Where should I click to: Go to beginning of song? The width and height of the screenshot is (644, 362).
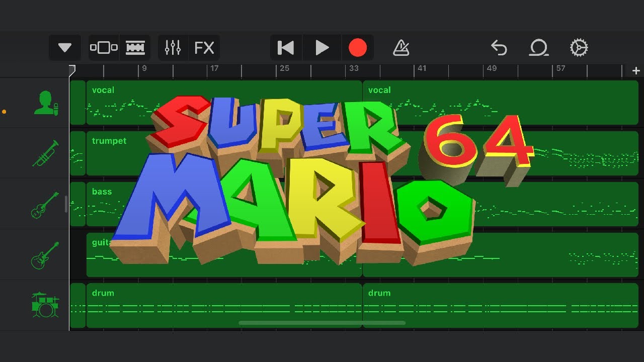(x=286, y=48)
